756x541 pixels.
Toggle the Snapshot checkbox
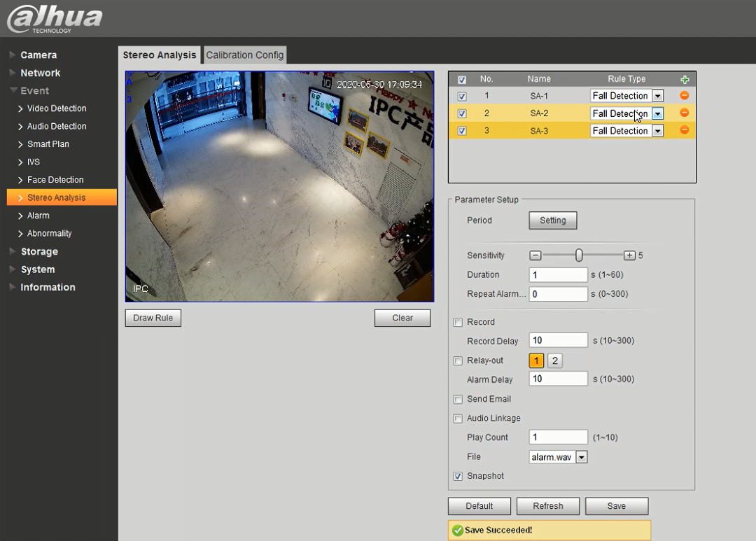458,477
